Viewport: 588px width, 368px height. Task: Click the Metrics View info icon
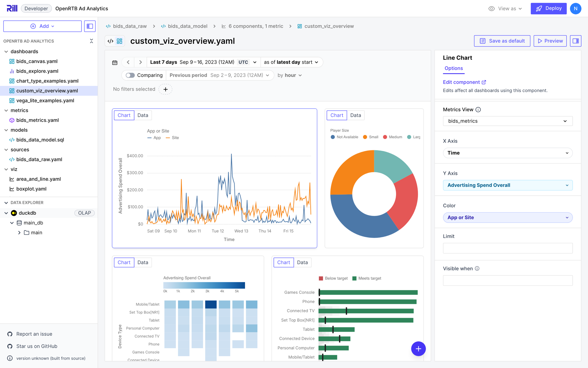[x=478, y=110]
